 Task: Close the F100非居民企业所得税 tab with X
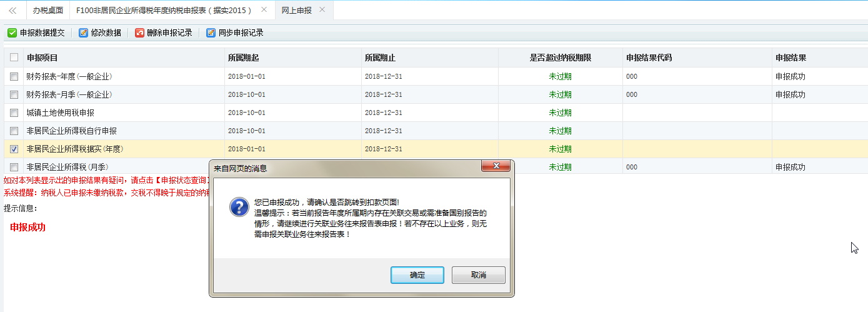click(264, 10)
